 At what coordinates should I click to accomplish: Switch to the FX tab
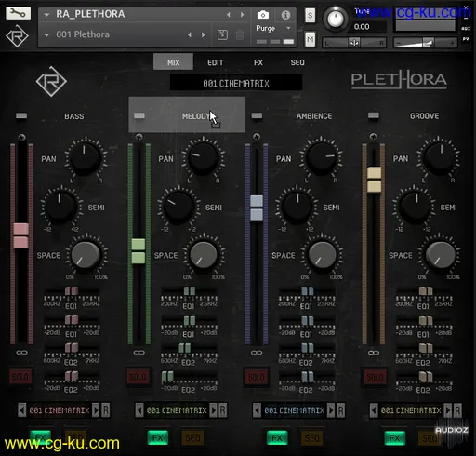point(258,62)
